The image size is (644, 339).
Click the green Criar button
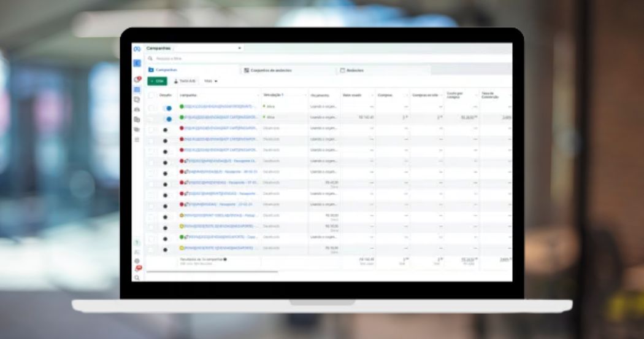pos(157,81)
